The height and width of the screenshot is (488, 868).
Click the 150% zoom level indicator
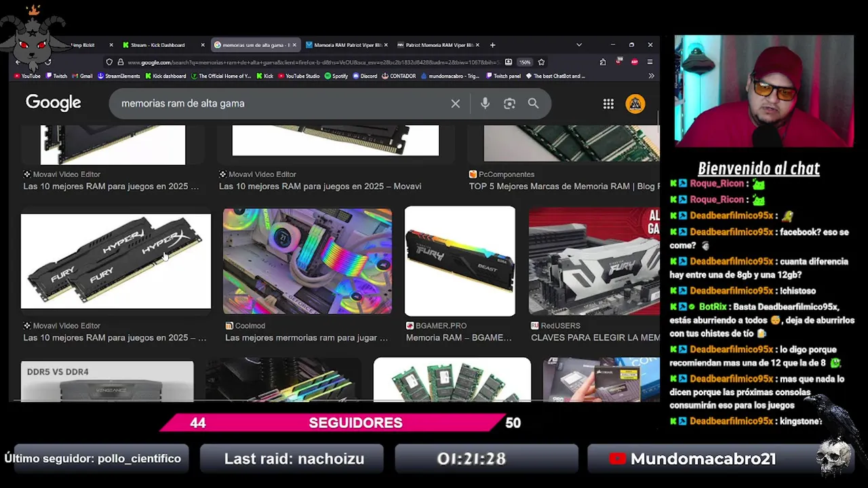525,62
